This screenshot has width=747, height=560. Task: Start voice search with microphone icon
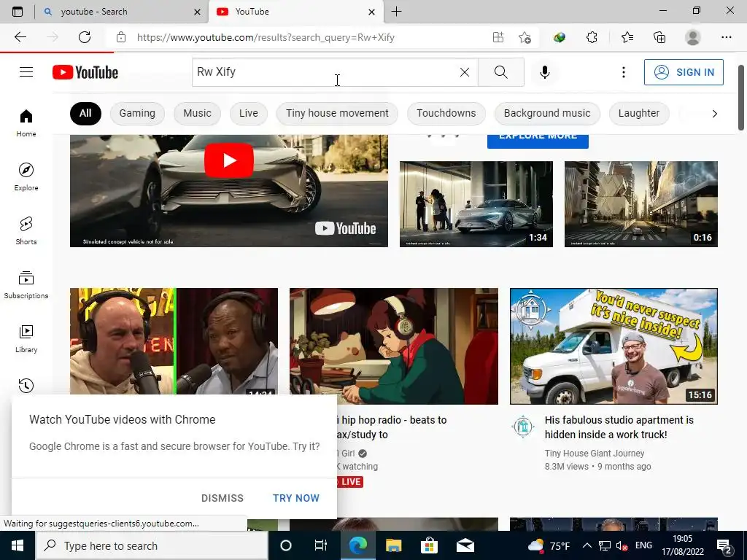click(544, 72)
